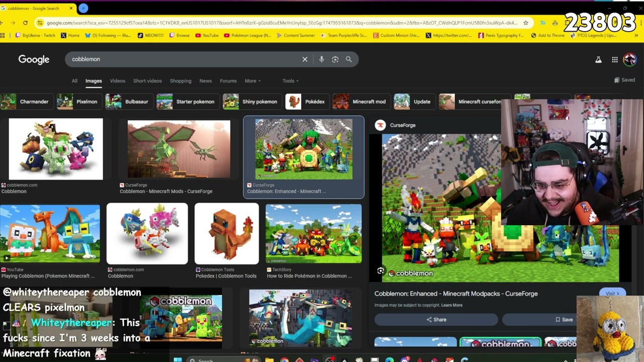The width and height of the screenshot is (644, 362).
Task: Submit search with the magnifier icon
Action: (349, 59)
